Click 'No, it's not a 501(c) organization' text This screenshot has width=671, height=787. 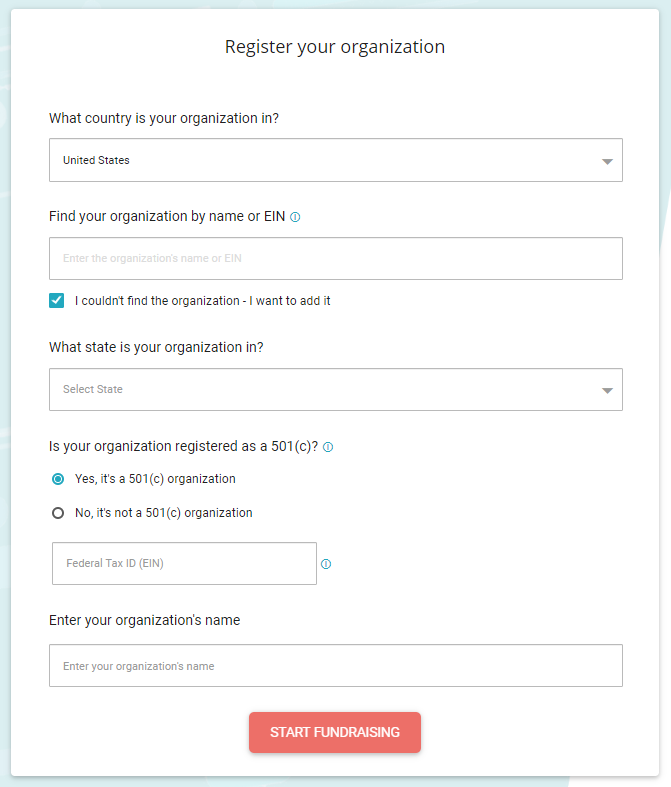tap(164, 513)
